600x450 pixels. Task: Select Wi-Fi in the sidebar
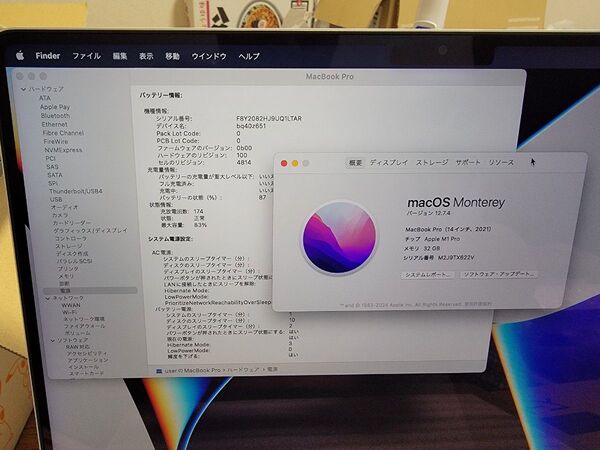coord(69,312)
